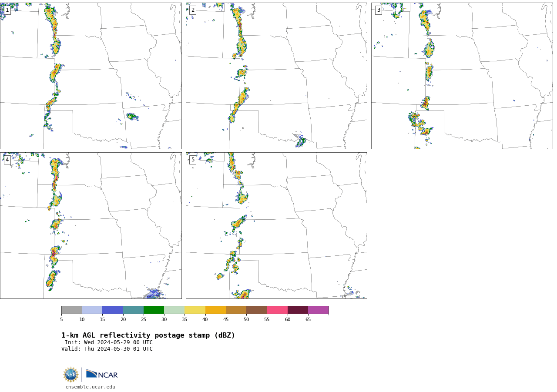This screenshot has height=392, width=557.
Task: Click the colorbar tick label 20
Action: click(123, 319)
